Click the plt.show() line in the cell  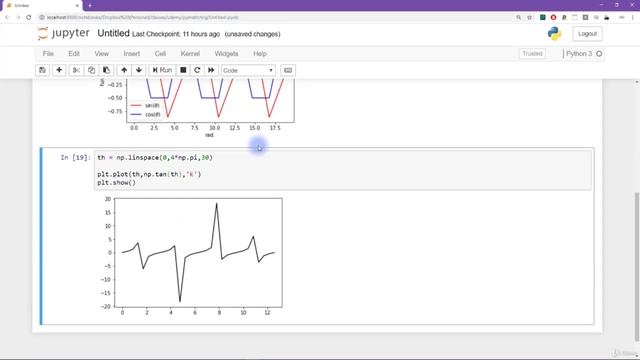[116, 182]
